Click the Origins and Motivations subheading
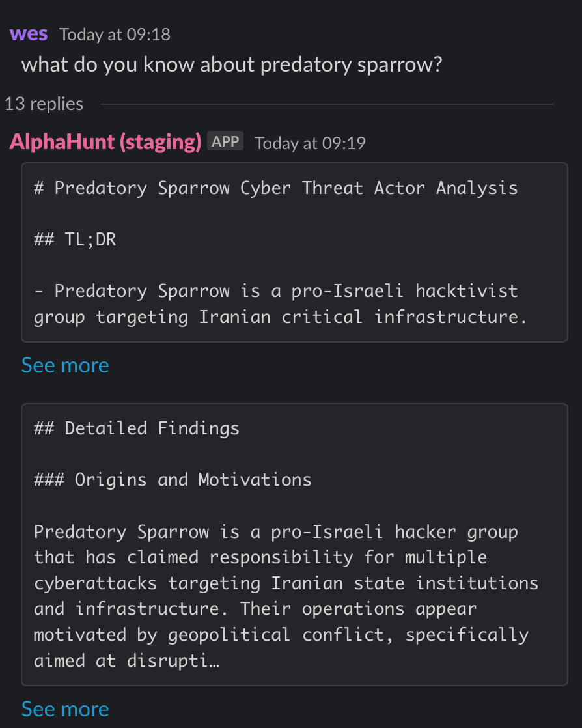The image size is (582, 728). point(173,480)
